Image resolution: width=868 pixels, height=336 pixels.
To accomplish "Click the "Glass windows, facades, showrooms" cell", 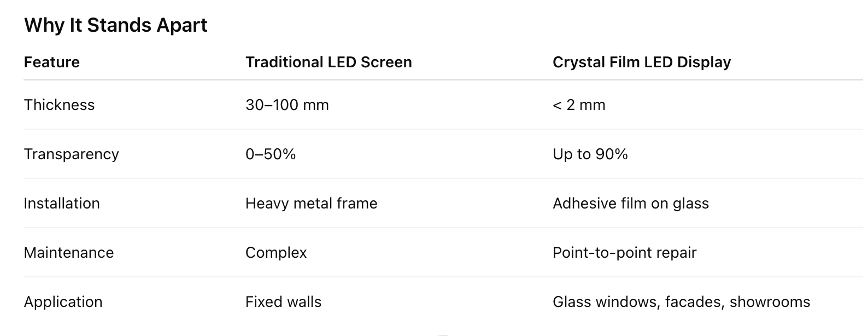I will point(681,302).
